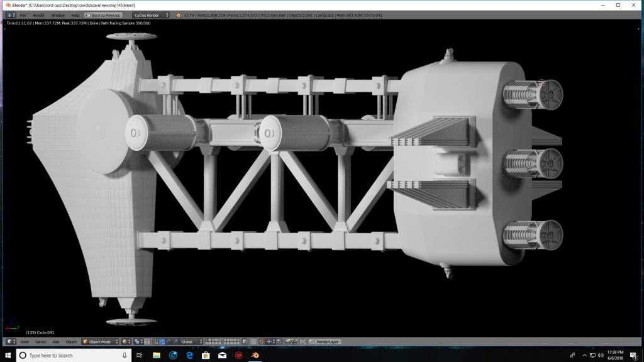Open the editor type selector icon
Viewport: 644px width, 362px height.
pos(9,341)
